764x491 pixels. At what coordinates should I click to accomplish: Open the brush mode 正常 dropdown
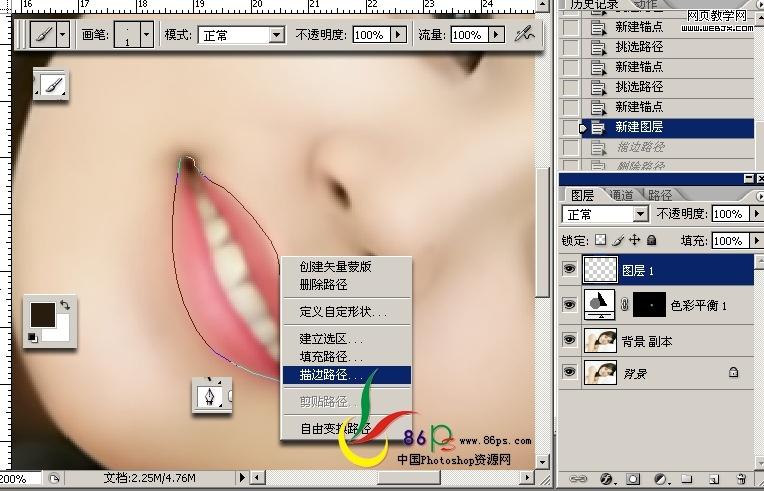point(276,35)
